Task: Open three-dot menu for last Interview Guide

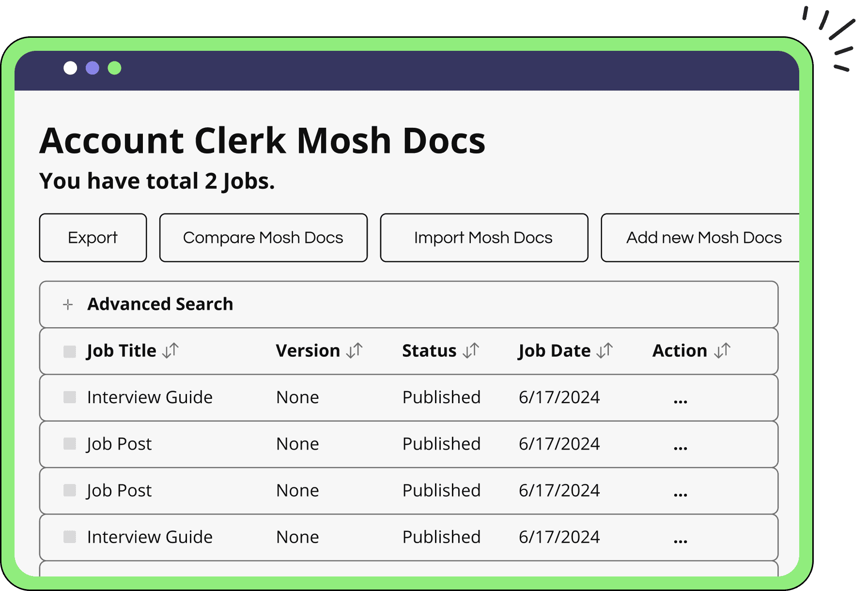Action: coord(680,540)
